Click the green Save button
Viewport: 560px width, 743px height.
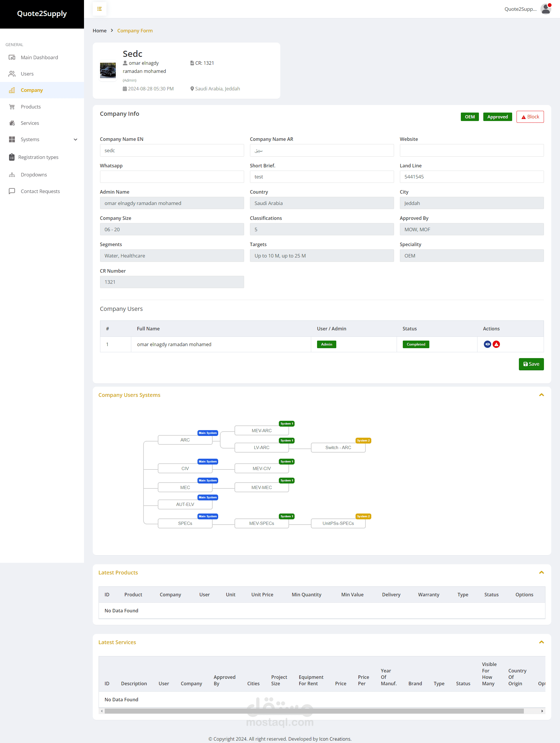[531, 364]
